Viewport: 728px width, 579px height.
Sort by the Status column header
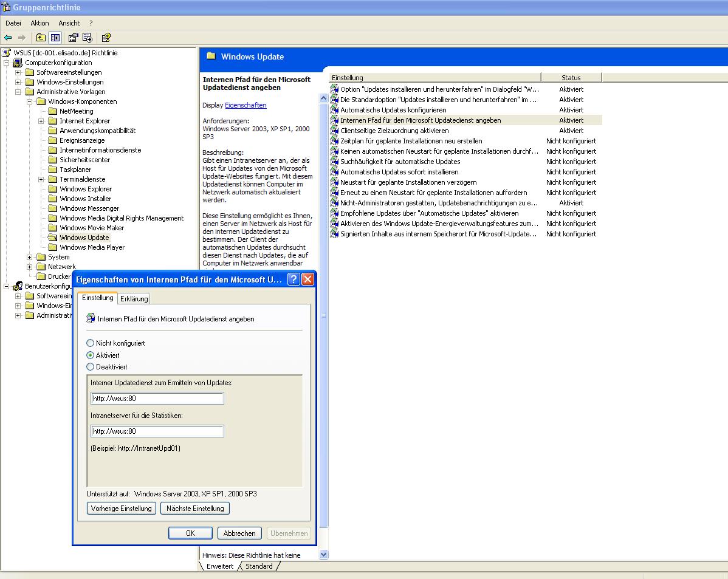click(571, 78)
